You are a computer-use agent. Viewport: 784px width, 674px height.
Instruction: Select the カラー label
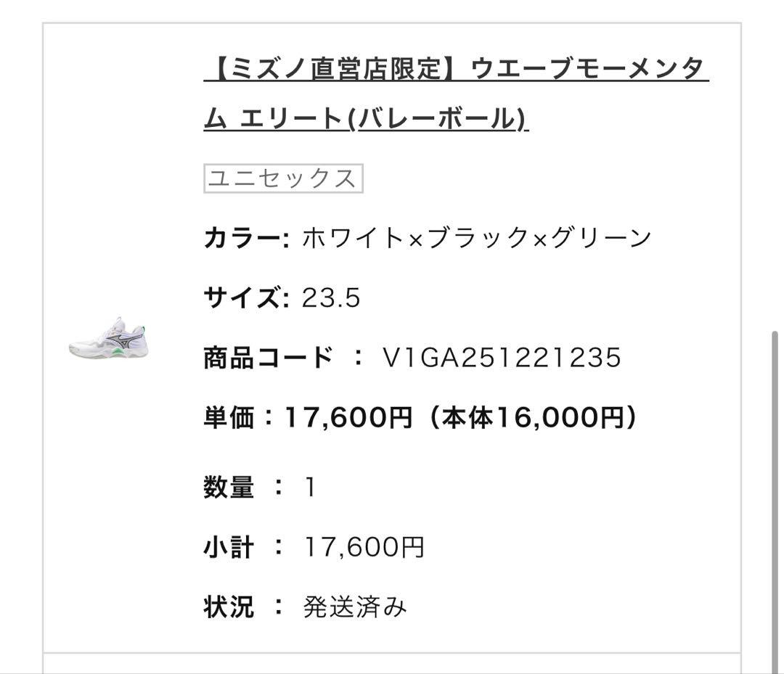(x=242, y=234)
